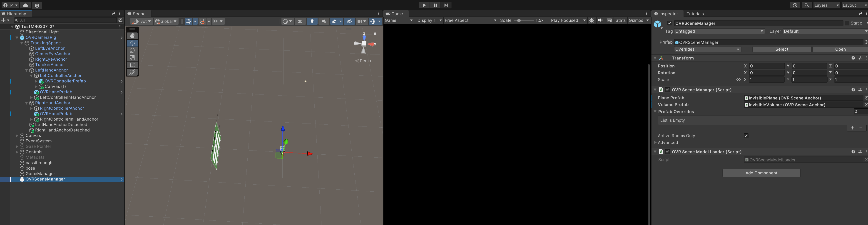Click the Pause button
Image resolution: width=868 pixels, height=225 pixels.
tap(435, 5)
